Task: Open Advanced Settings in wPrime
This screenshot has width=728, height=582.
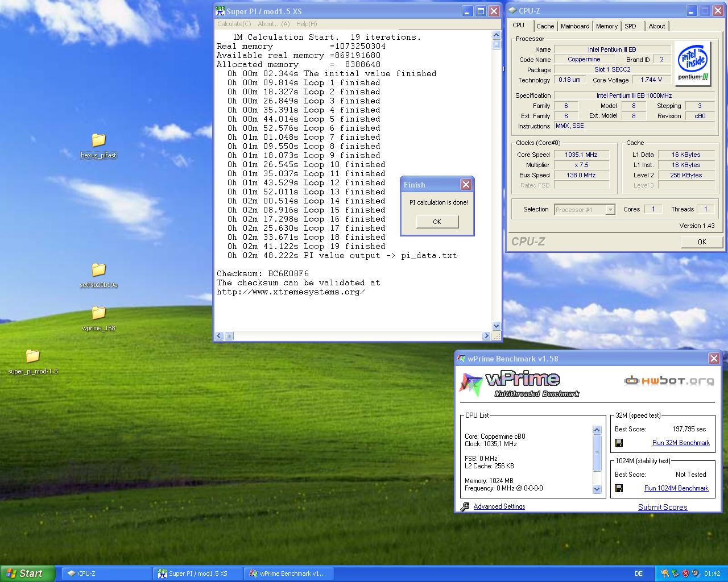Action: point(499,506)
